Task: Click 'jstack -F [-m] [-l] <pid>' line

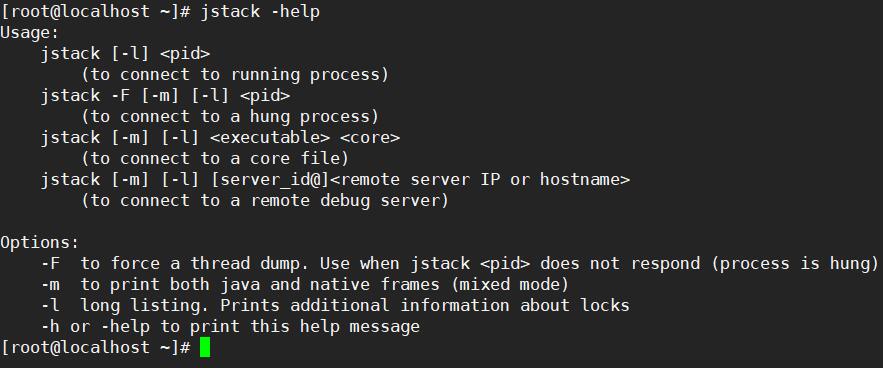Action: [165, 96]
